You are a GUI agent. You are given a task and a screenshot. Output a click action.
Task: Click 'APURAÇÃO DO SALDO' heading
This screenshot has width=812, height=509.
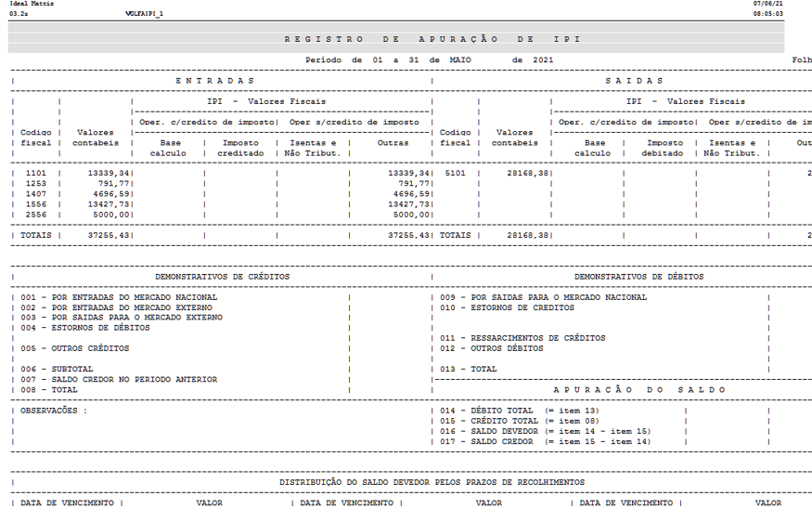[639, 390]
